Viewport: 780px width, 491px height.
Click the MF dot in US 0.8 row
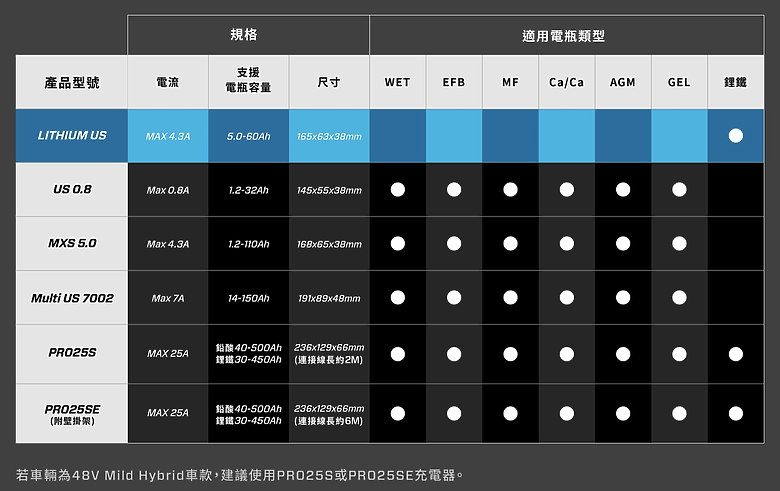[510, 190]
